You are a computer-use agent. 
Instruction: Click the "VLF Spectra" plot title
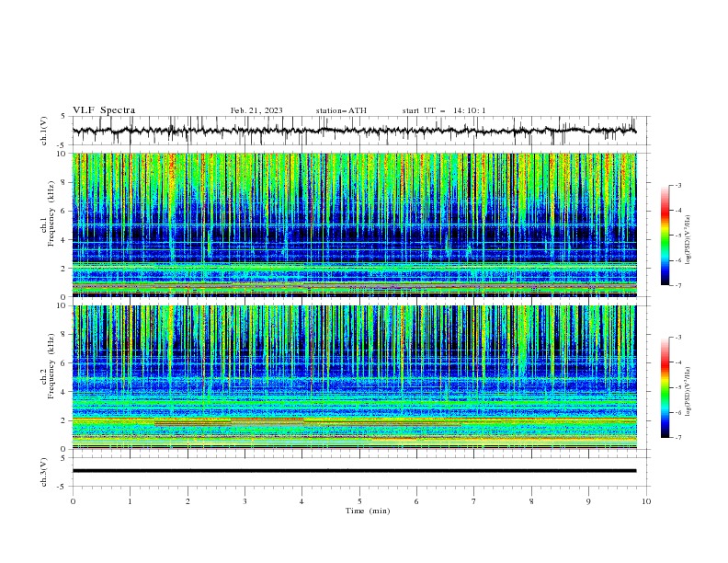pyautogui.click(x=104, y=110)
